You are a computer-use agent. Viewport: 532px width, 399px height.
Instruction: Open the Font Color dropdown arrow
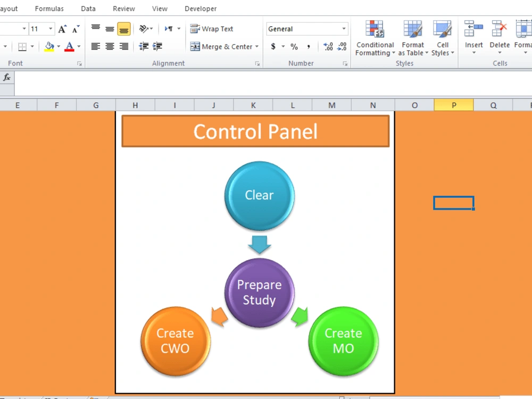[x=79, y=46]
